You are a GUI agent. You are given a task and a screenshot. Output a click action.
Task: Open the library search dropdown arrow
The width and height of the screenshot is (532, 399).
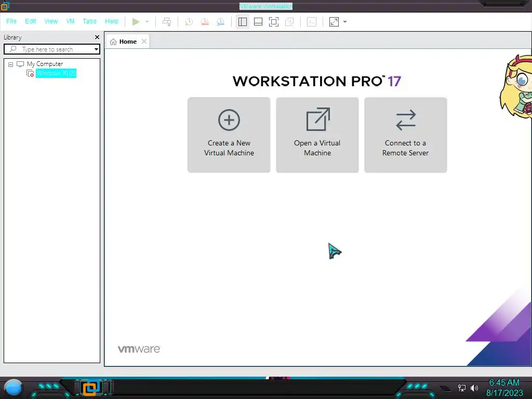(x=96, y=49)
